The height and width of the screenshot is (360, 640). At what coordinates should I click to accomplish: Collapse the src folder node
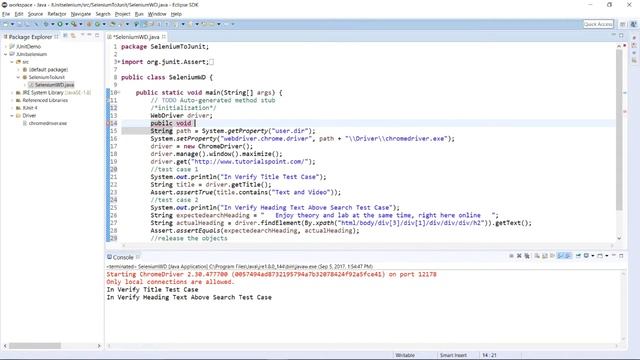pyautogui.click(x=12, y=62)
